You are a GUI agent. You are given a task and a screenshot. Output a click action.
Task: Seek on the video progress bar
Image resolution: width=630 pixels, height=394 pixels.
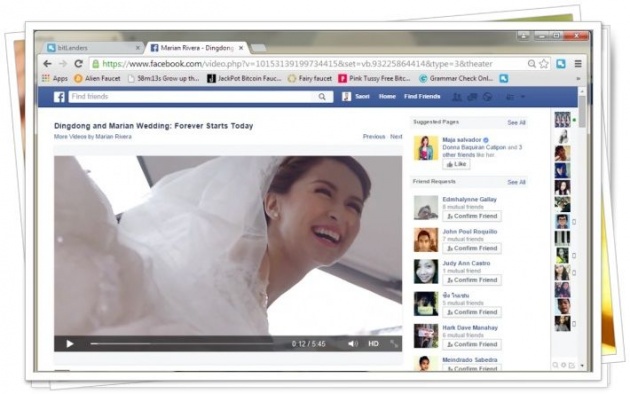(182, 344)
